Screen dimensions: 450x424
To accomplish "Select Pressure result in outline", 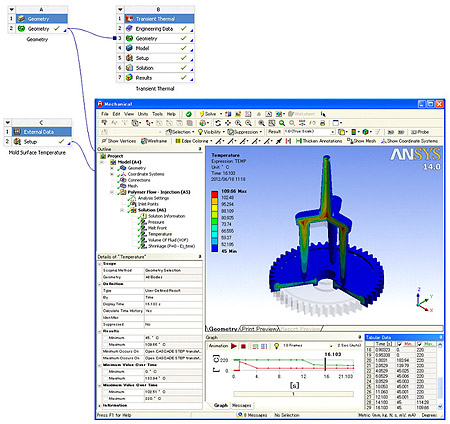I will 156,222.
